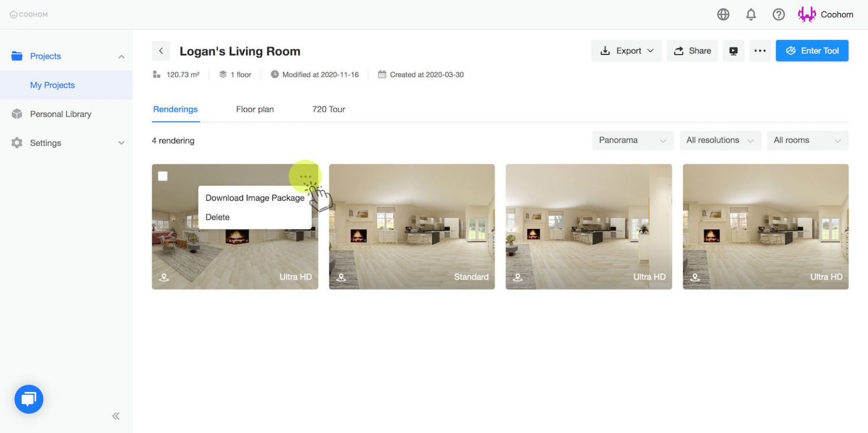Click the location pin on the Standard rendering
This screenshot has height=433, width=868.
[341, 276]
